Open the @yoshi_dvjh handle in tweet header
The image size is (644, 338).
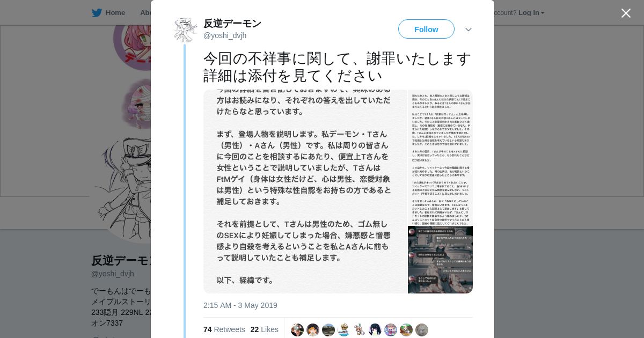225,35
